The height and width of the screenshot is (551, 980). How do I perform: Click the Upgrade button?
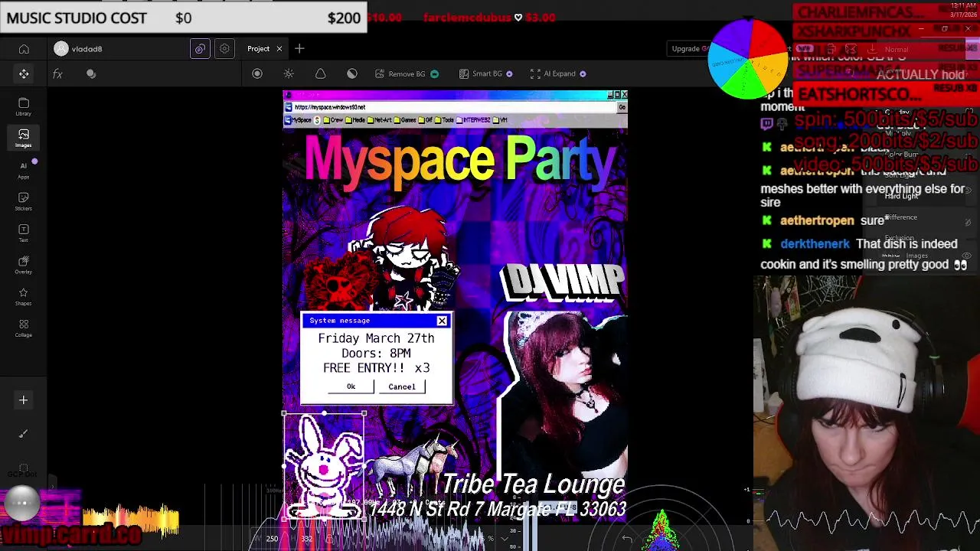tap(689, 49)
